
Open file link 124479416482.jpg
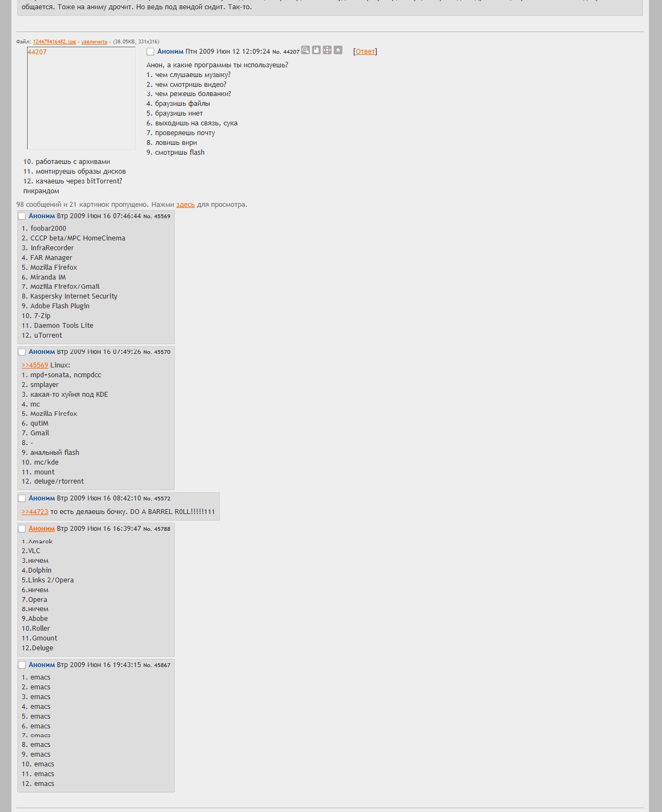click(54, 42)
